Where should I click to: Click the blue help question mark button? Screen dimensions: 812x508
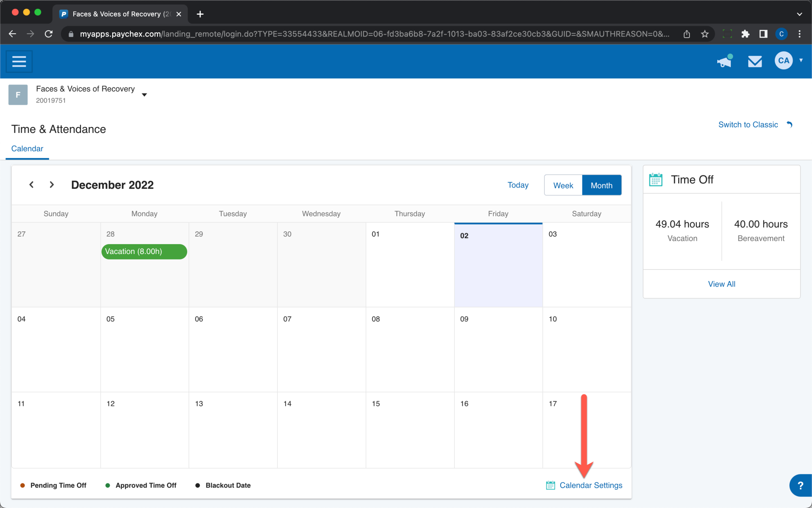click(x=800, y=485)
